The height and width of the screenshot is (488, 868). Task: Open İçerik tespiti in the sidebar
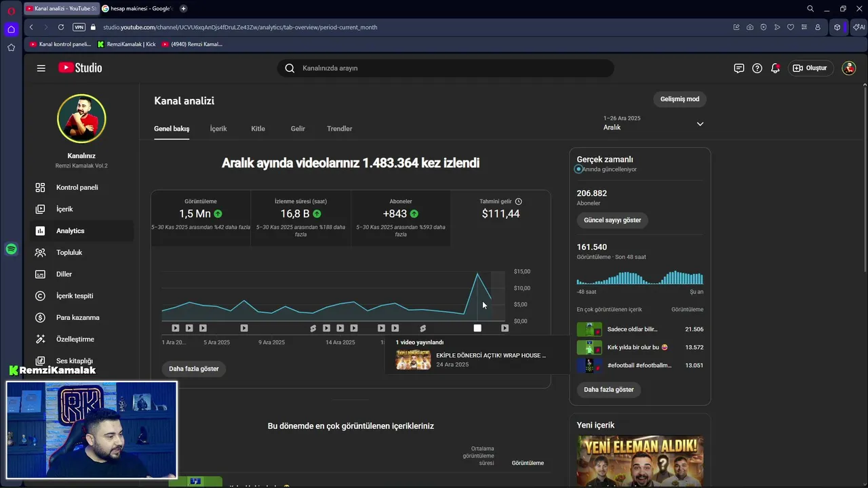coord(81,296)
